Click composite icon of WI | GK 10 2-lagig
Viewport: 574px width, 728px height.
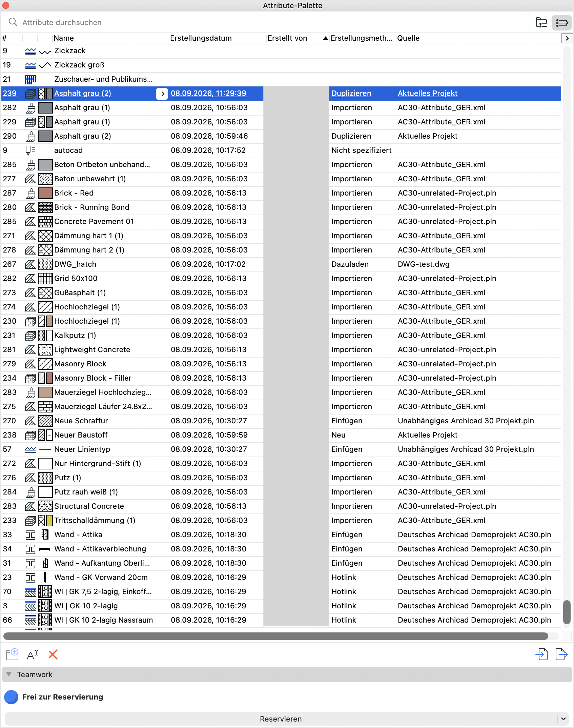30,606
